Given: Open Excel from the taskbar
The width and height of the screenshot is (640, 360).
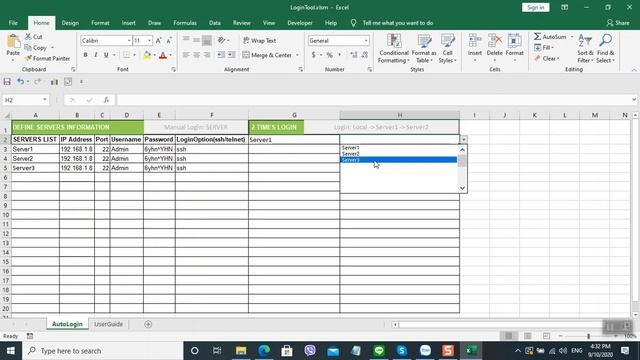Looking at the screenshot, I should coord(471,351).
